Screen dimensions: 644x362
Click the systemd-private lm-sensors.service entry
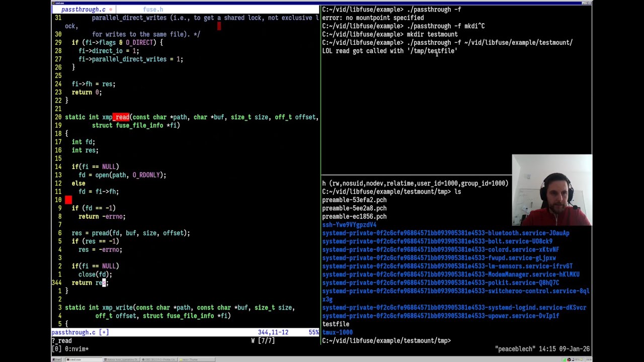447,266
